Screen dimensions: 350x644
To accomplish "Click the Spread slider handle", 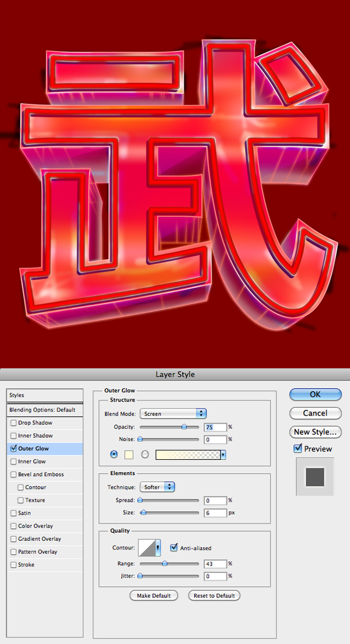I will [x=140, y=501].
